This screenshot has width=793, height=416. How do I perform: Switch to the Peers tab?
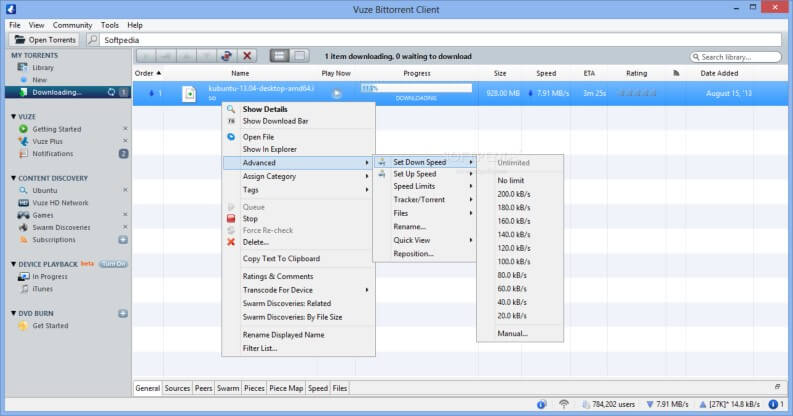pyautogui.click(x=203, y=388)
